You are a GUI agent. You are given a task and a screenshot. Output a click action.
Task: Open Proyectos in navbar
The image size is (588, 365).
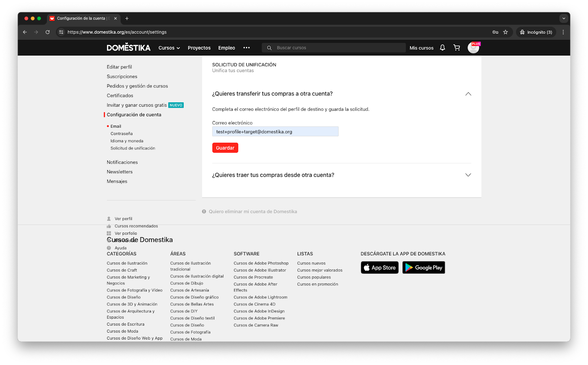199,48
